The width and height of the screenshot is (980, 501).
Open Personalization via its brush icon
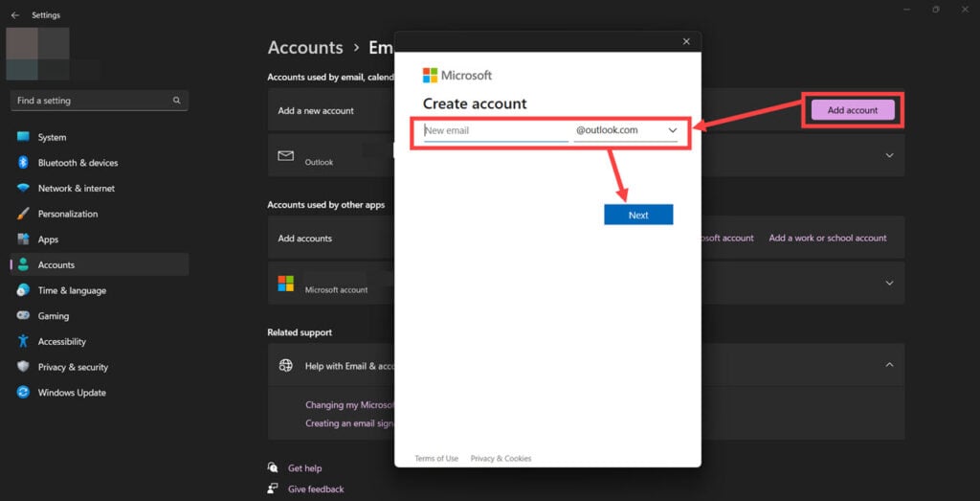click(x=23, y=214)
